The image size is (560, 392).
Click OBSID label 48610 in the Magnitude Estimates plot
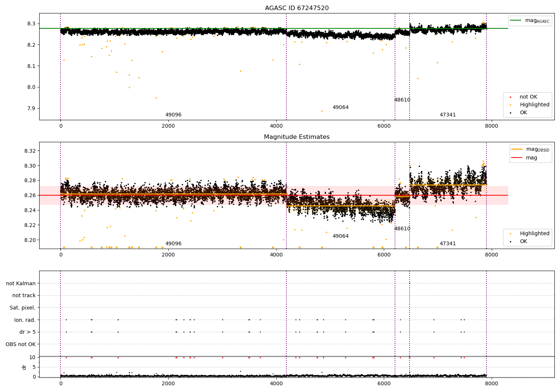[402, 229]
